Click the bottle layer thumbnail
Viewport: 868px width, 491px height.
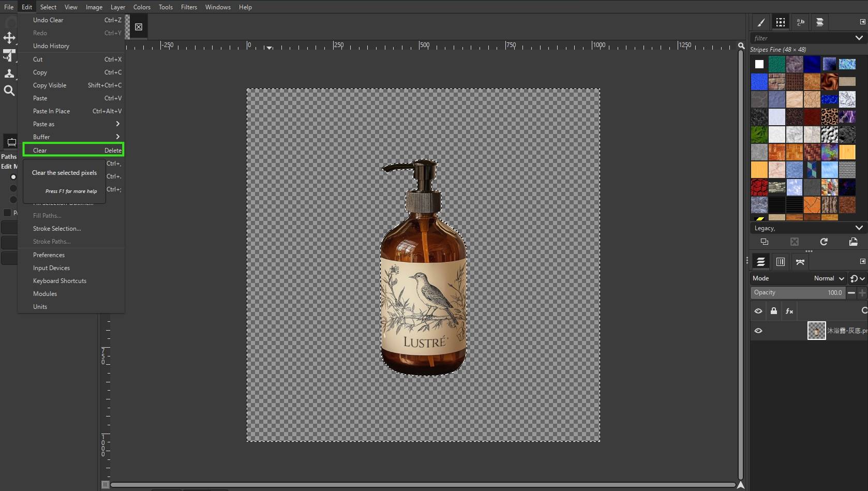[817, 331]
